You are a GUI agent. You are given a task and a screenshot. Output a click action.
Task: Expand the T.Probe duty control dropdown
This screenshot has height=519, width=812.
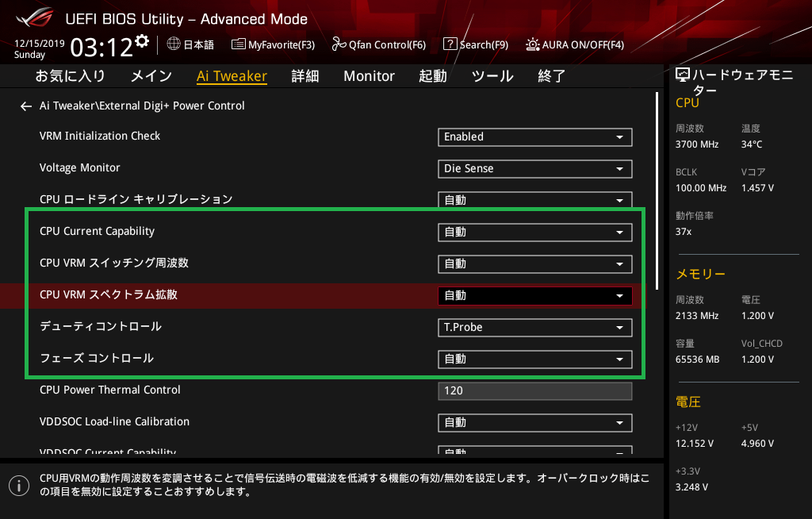[x=534, y=327]
